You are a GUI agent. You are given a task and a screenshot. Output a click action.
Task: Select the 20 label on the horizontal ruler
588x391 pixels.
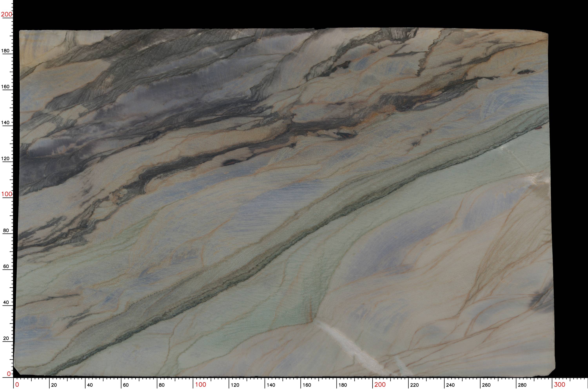[54, 385]
